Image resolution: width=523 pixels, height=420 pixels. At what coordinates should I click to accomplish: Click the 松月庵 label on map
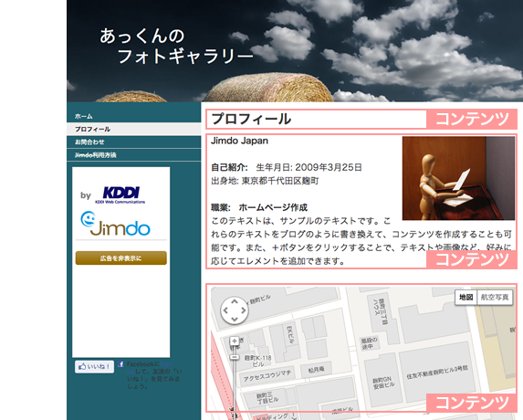(316, 369)
